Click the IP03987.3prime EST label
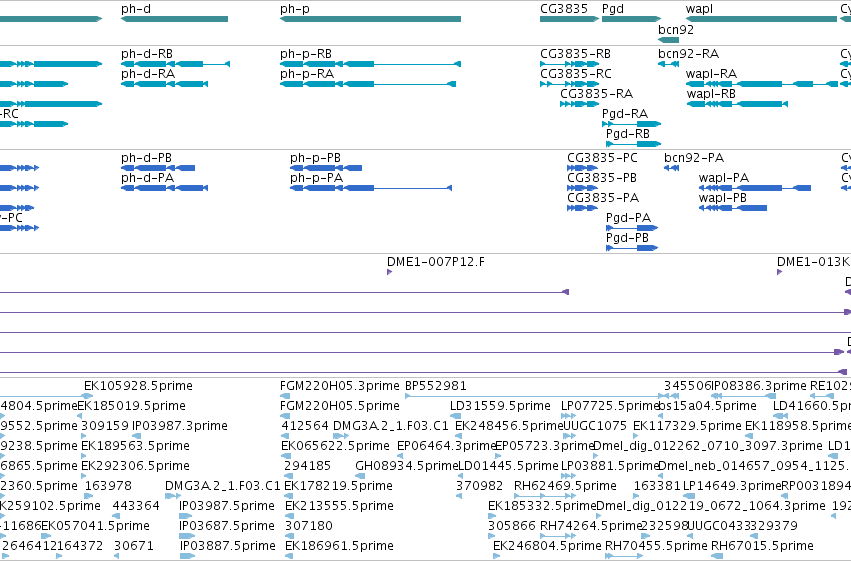This screenshot has height=561, width=851. pos(180,426)
